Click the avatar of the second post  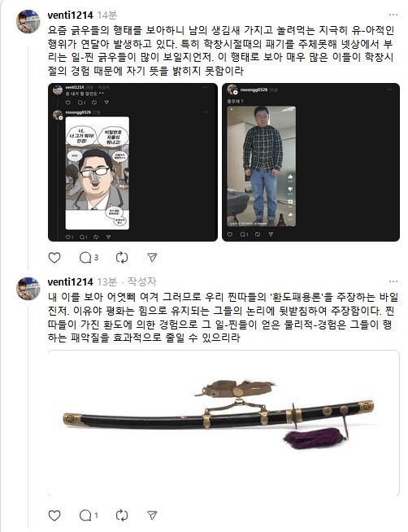[x=28, y=289]
